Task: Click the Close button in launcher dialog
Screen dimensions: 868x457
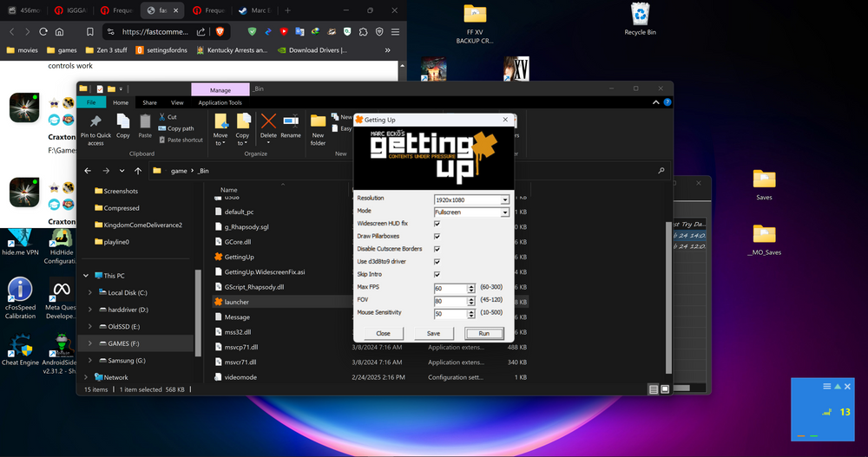Action: point(383,333)
